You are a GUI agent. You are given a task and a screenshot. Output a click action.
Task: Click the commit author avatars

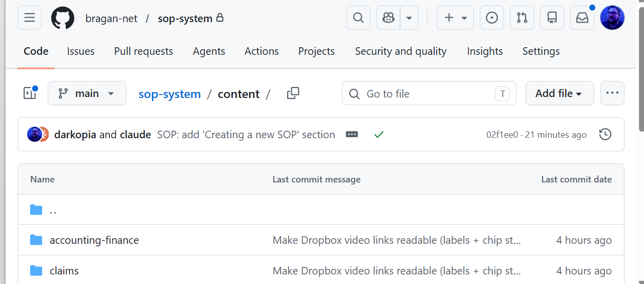(x=38, y=135)
